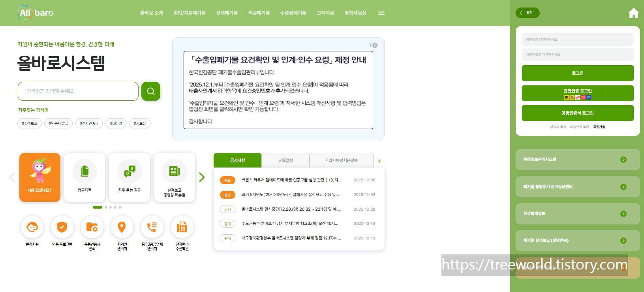Click the arrow icon on 폐기물 실적보고 (실명인증)
Viewport: 644px width, 292px height.
[623, 241]
